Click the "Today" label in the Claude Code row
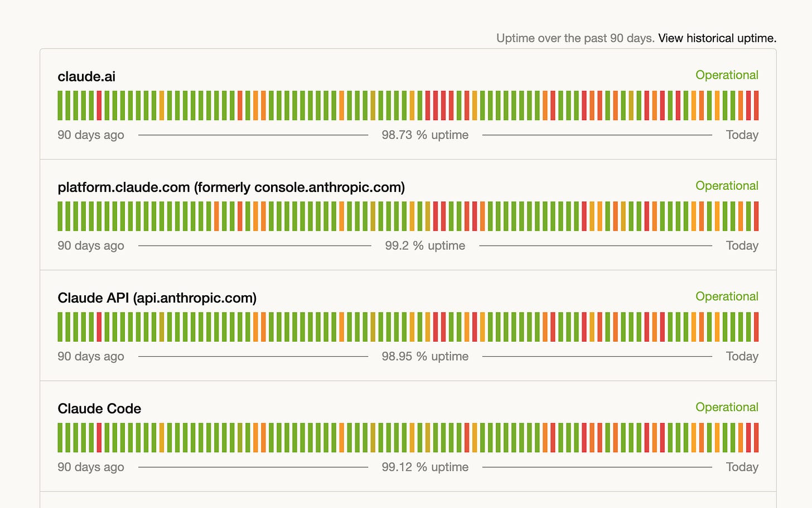The width and height of the screenshot is (812, 508). 742,467
